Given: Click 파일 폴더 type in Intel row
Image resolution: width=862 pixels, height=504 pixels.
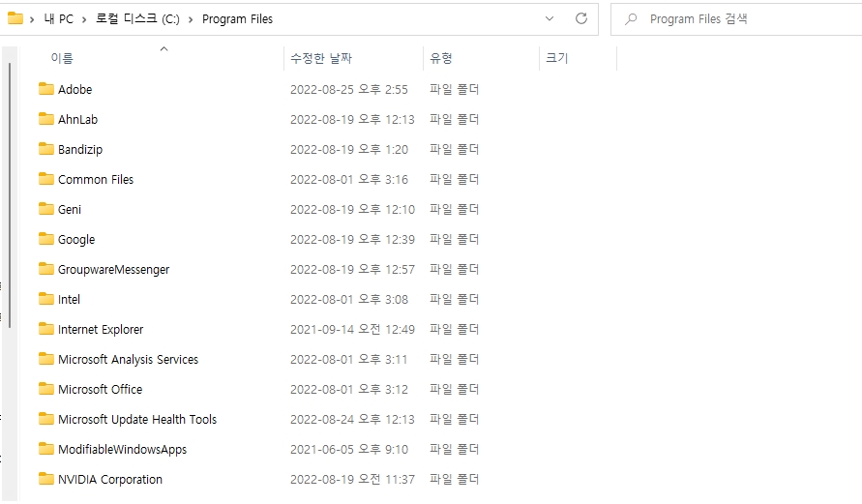Looking at the screenshot, I should click(x=454, y=300).
